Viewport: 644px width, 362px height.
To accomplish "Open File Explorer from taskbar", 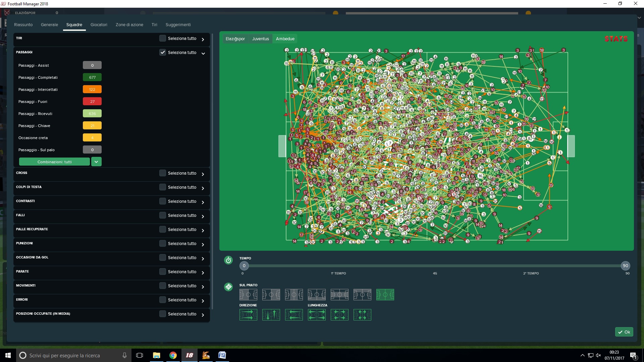I will [x=157, y=355].
